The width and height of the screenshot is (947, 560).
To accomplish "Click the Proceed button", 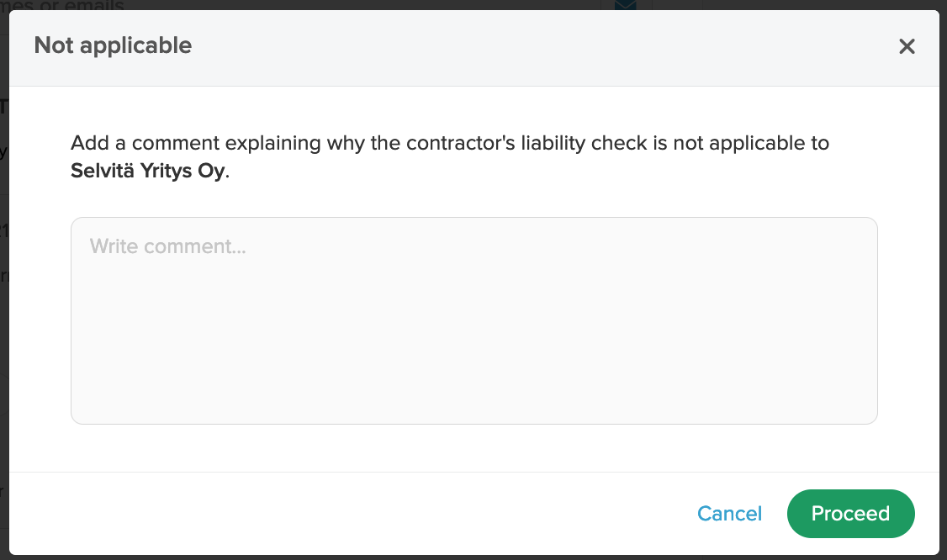I will point(850,514).
